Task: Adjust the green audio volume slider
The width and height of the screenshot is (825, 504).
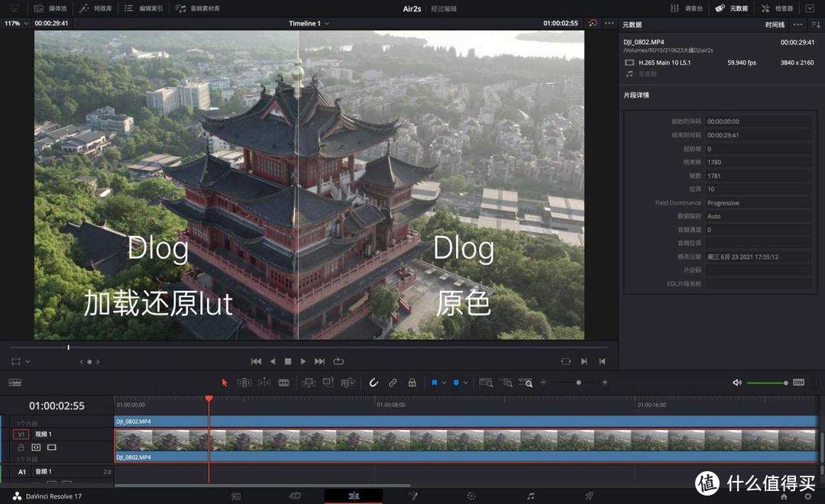Action: (x=767, y=383)
